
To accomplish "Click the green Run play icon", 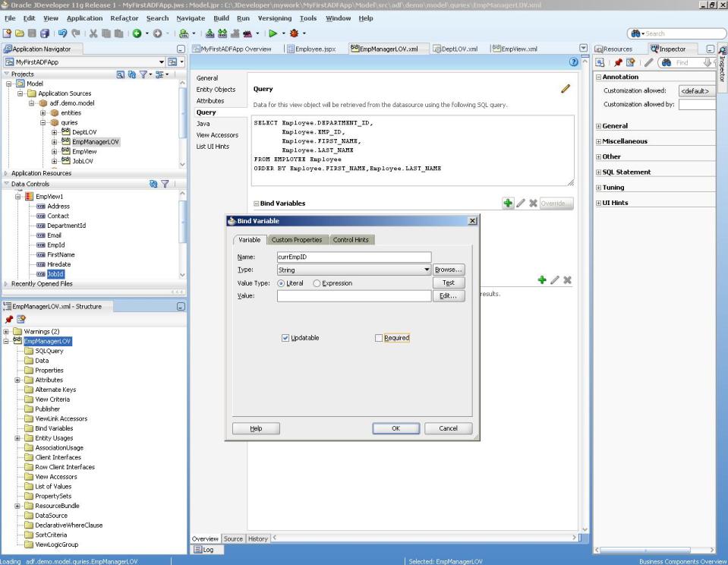I will pyautogui.click(x=273, y=33).
